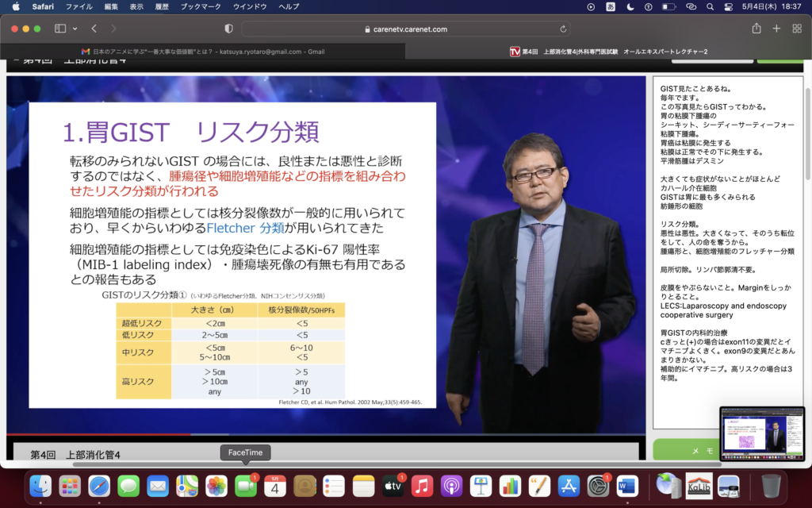
Task: Open Keynote from the Dock
Action: point(481,486)
